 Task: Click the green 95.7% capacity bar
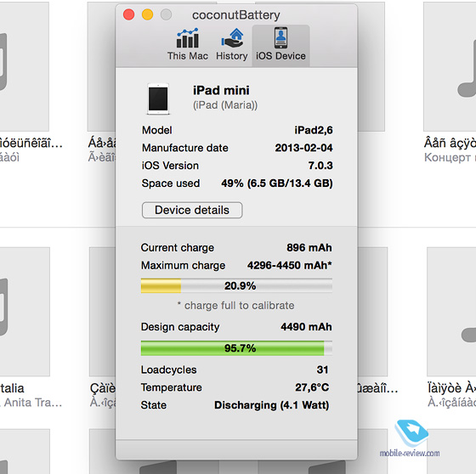tap(236, 347)
